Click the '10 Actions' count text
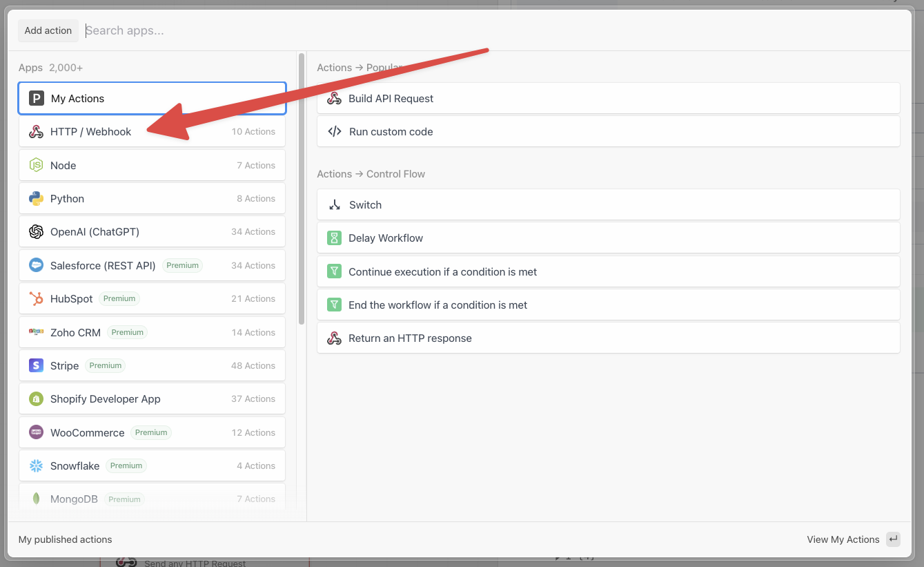Viewport: 924px width, 567px height. (253, 132)
